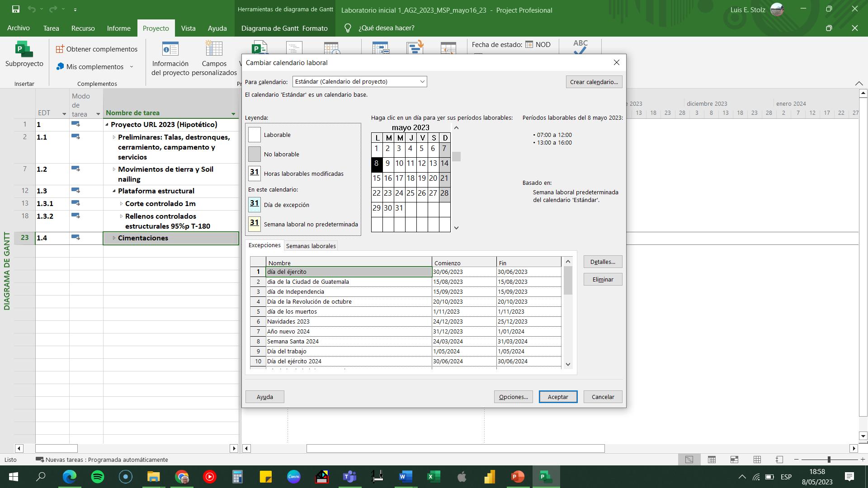Switch to Gantt chart view in status bar

(x=689, y=460)
